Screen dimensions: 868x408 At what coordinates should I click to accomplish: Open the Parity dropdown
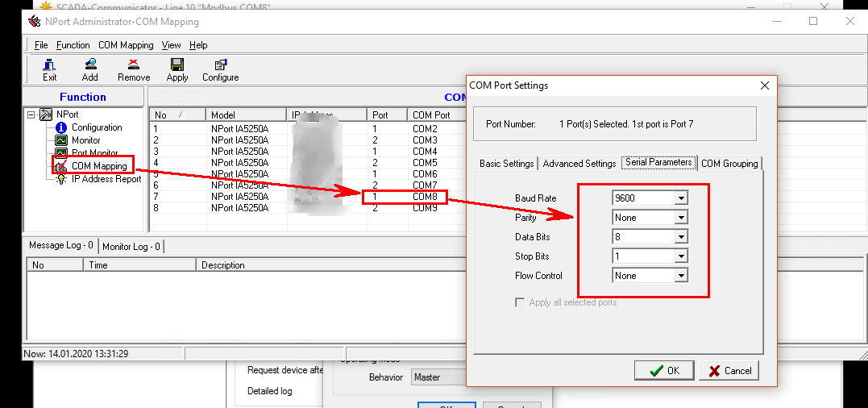click(681, 218)
